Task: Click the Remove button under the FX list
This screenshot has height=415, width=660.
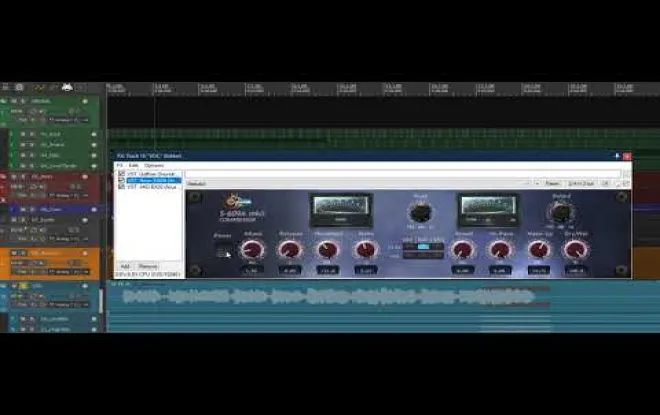Action: tap(148, 266)
